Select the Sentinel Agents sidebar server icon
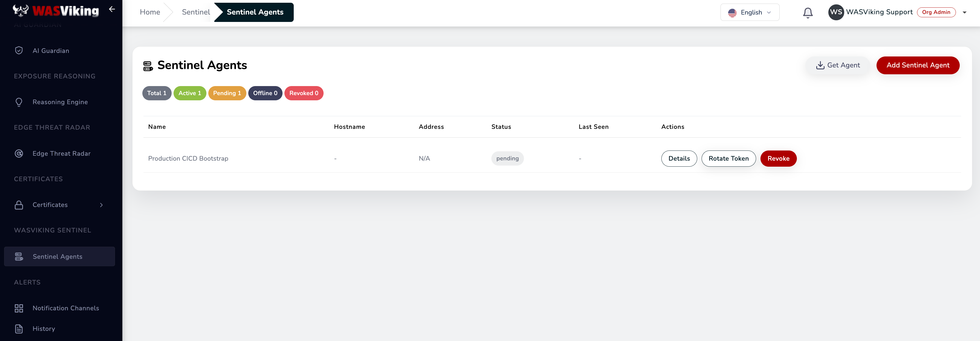 pos(19,256)
